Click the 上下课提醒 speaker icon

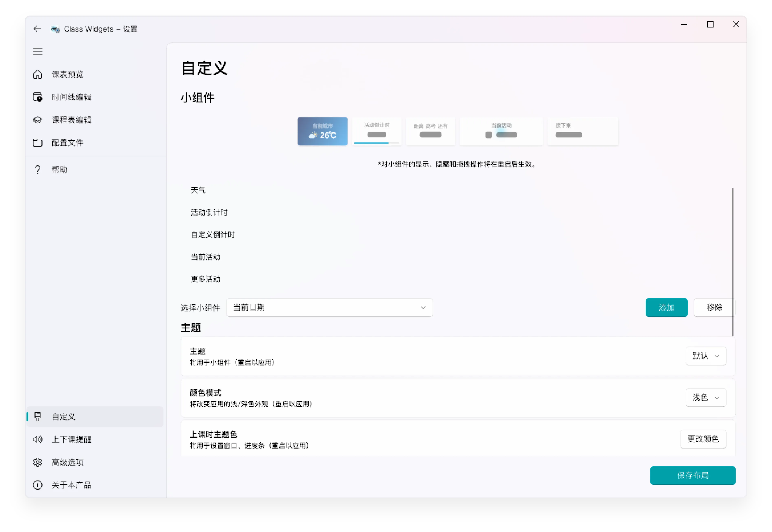pyautogui.click(x=38, y=439)
